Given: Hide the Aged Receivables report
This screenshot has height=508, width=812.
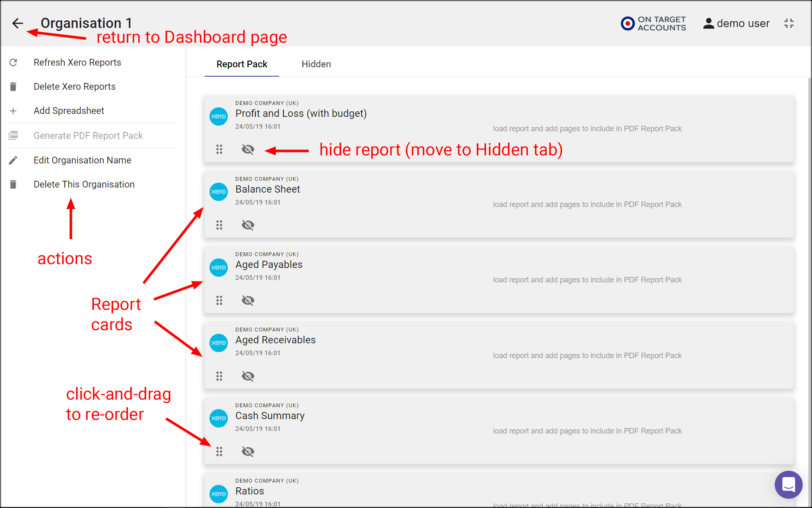Looking at the screenshot, I should click(x=248, y=376).
